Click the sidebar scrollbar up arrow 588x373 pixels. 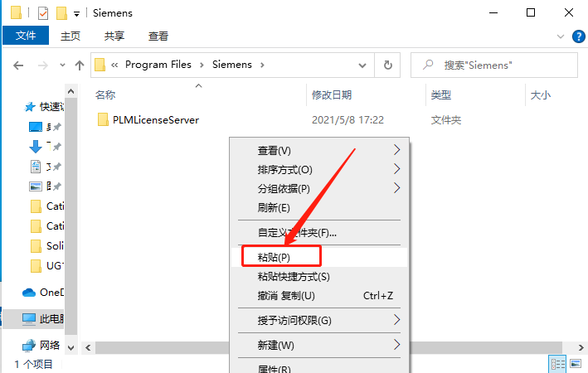click(70, 91)
